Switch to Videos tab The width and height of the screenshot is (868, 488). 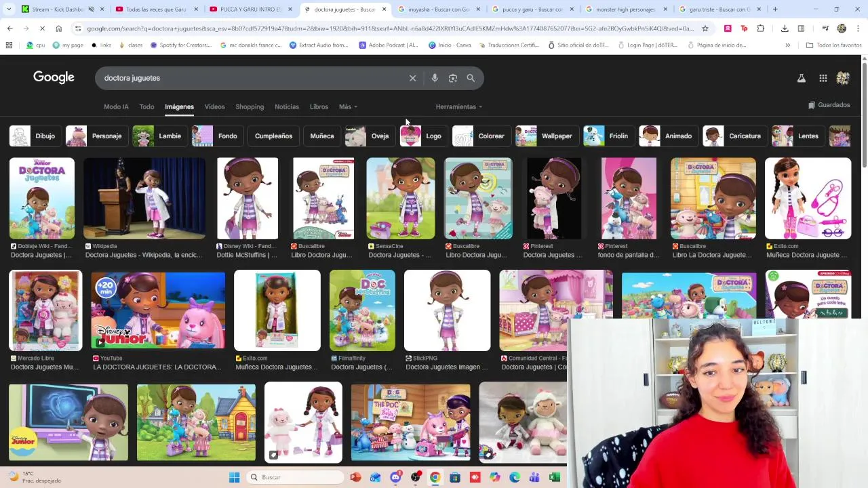point(214,106)
